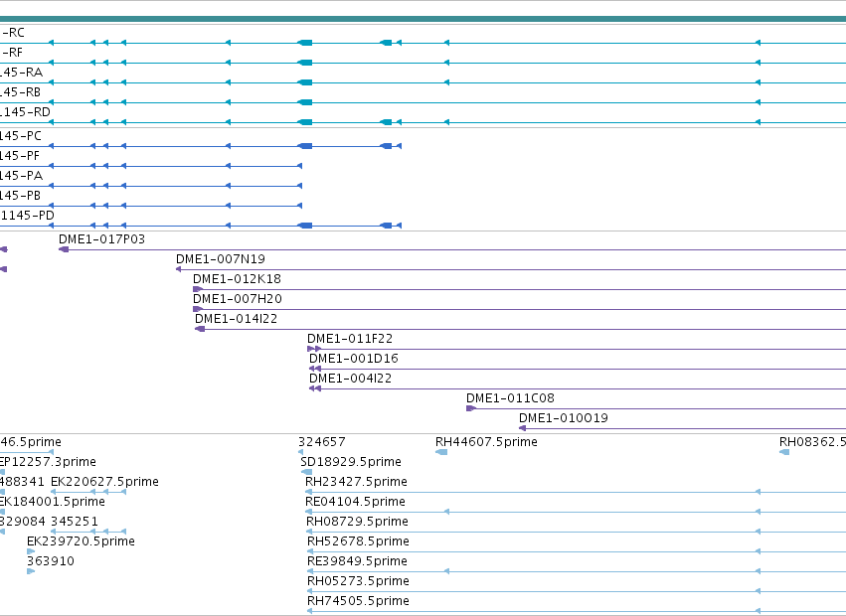
Task: Select the 145-PB protein label
Action: (21, 196)
